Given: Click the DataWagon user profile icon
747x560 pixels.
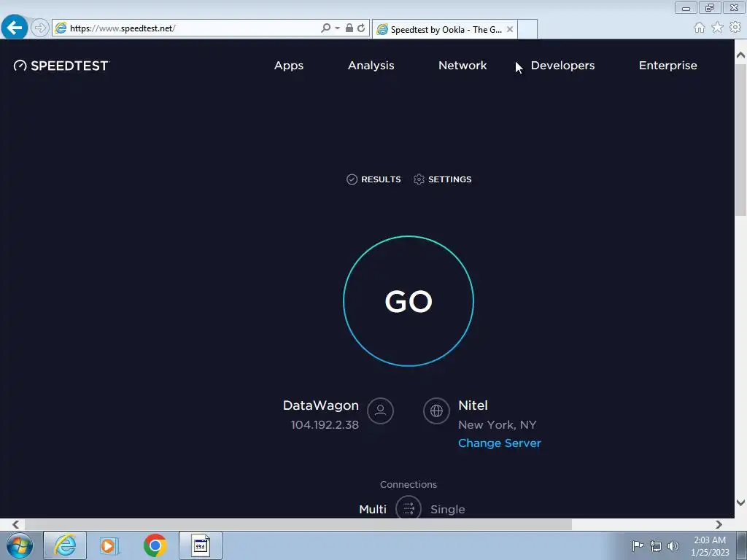Looking at the screenshot, I should click(380, 411).
